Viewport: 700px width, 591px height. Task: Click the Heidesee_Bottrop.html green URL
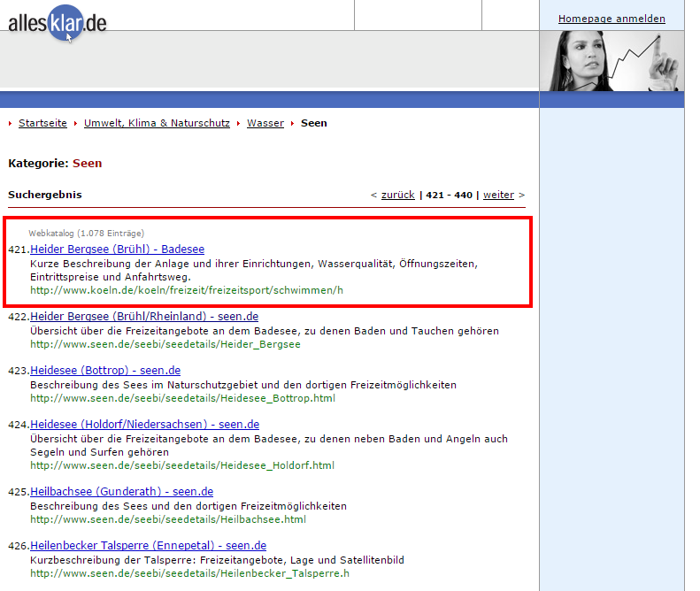pyautogui.click(x=182, y=398)
